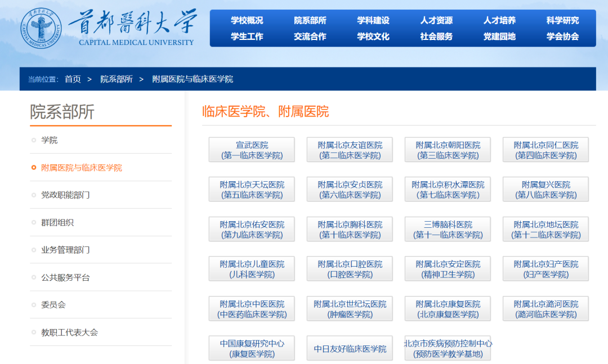Image resolution: width=608 pixels, height=364 pixels.
Task: Visit 附属北京儿童医院 (儿科医学院)
Action: 252,269
